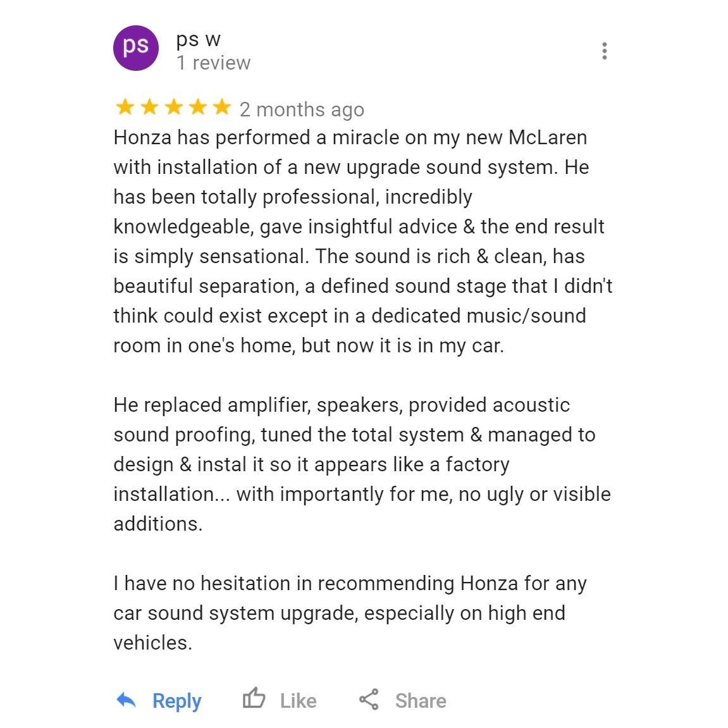
Task: Select the second rating star
Action: coord(149,108)
